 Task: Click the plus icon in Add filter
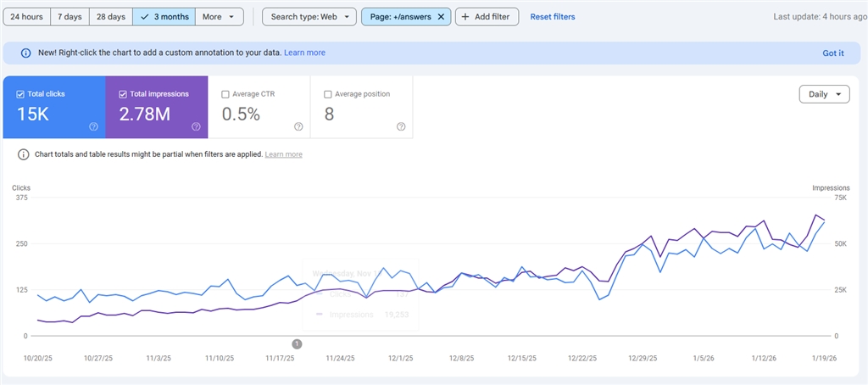pos(465,17)
